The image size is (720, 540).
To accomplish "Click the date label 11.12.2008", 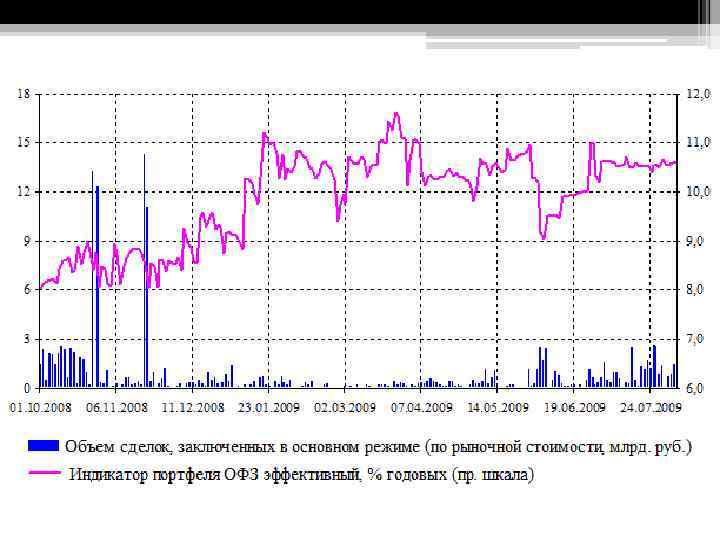I will pyautogui.click(x=193, y=407).
